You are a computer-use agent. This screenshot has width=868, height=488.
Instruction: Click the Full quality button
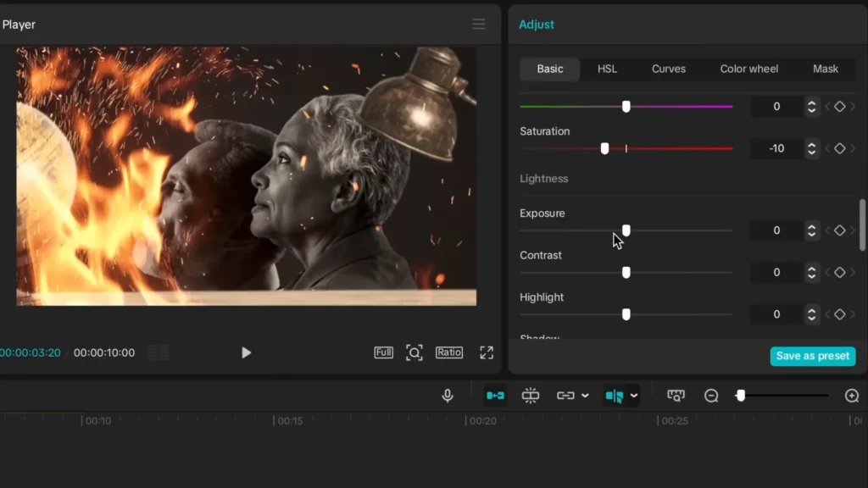point(384,352)
